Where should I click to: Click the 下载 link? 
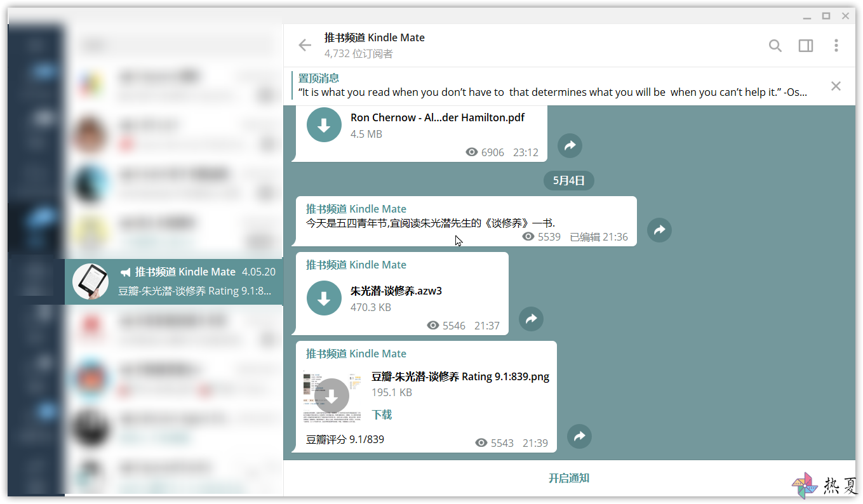point(382,414)
